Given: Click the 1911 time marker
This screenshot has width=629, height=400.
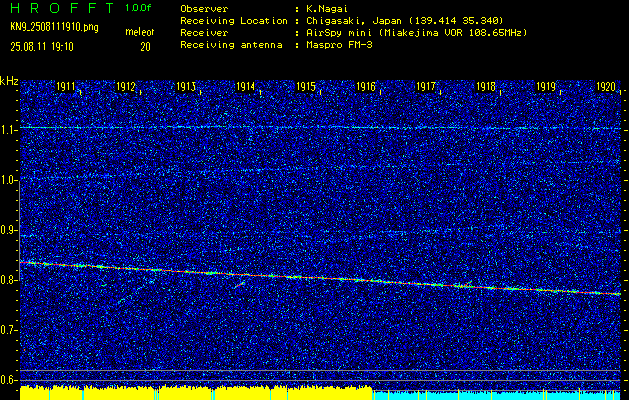Looking at the screenshot, I should click(66, 86).
